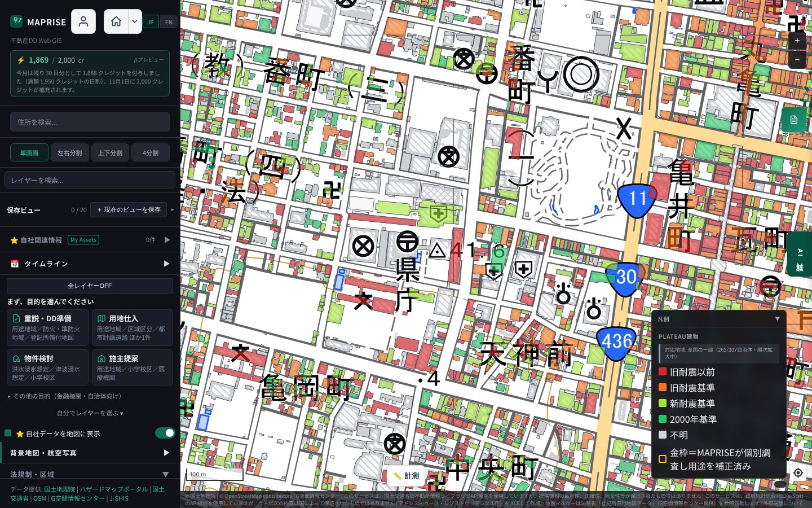Image resolution: width=812 pixels, height=508 pixels.
Task: Click the map zoom out minus button
Action: tap(797, 59)
